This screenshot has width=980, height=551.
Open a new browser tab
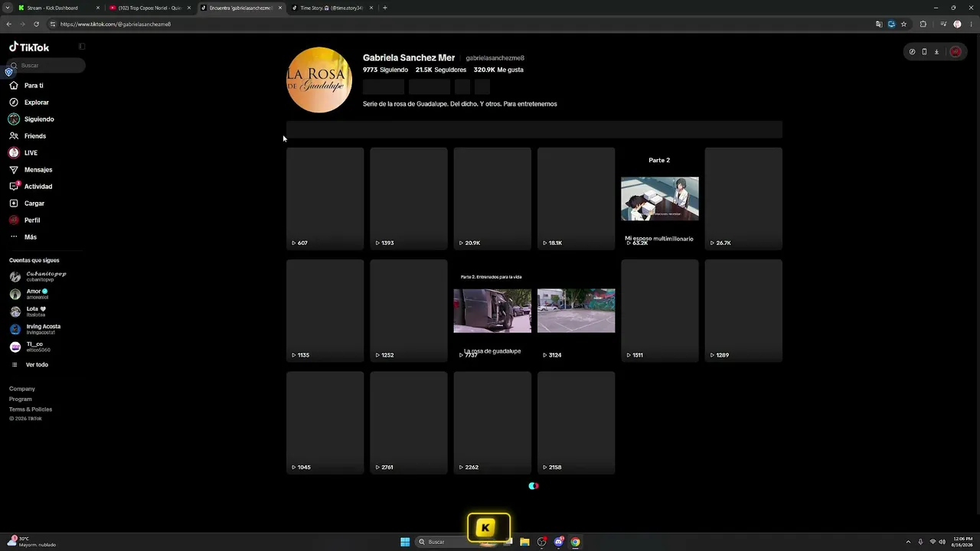pos(385,8)
